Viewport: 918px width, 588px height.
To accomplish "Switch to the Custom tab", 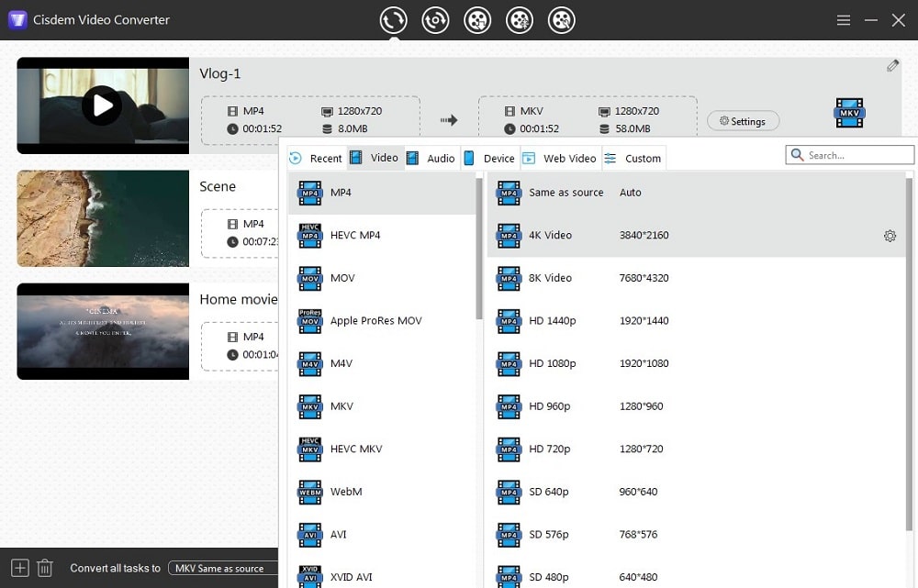I will (633, 158).
